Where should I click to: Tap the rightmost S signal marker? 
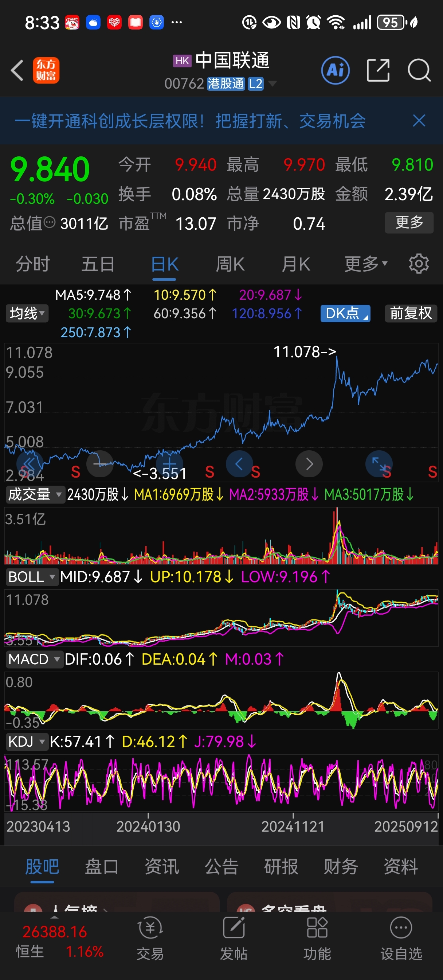[432, 472]
